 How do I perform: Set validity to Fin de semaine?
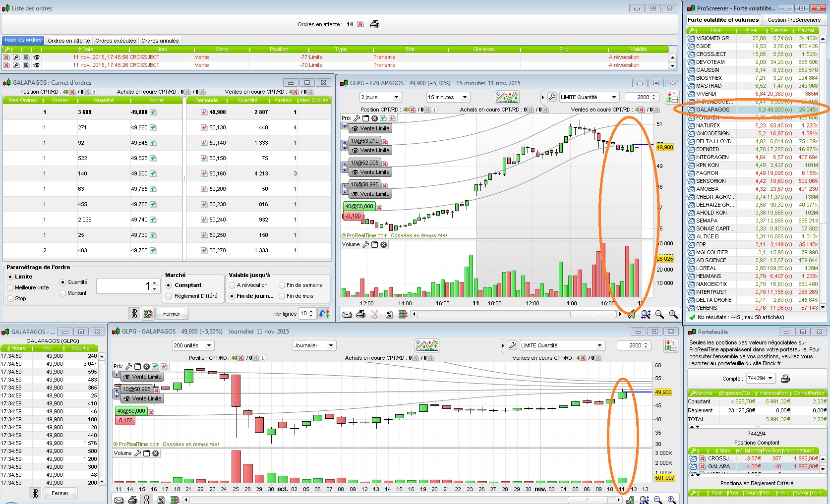pyautogui.click(x=282, y=285)
